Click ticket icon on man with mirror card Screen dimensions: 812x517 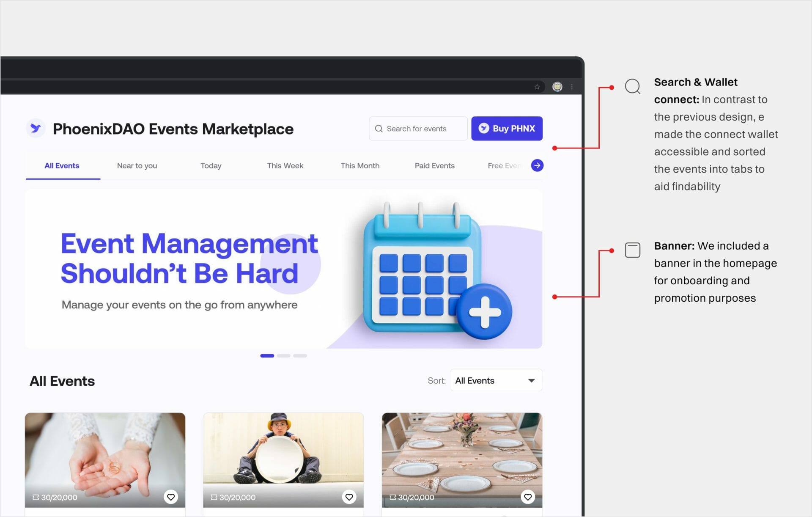(x=214, y=498)
